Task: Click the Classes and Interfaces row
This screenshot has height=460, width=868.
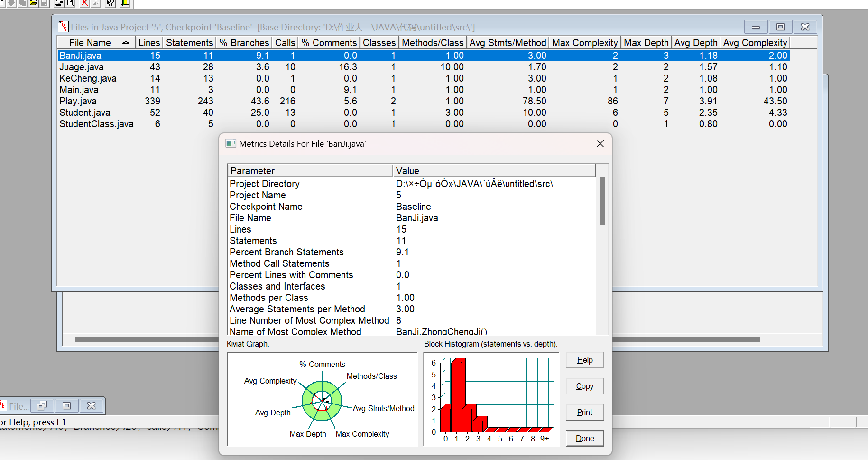Action: (412, 286)
